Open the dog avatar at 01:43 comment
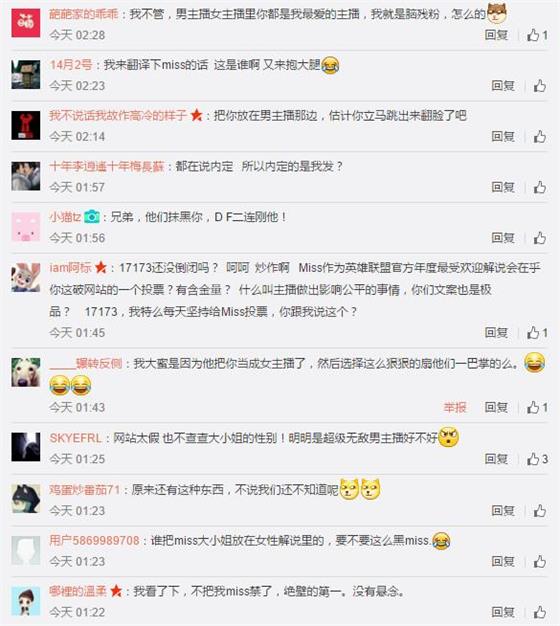 pyautogui.click(x=26, y=372)
